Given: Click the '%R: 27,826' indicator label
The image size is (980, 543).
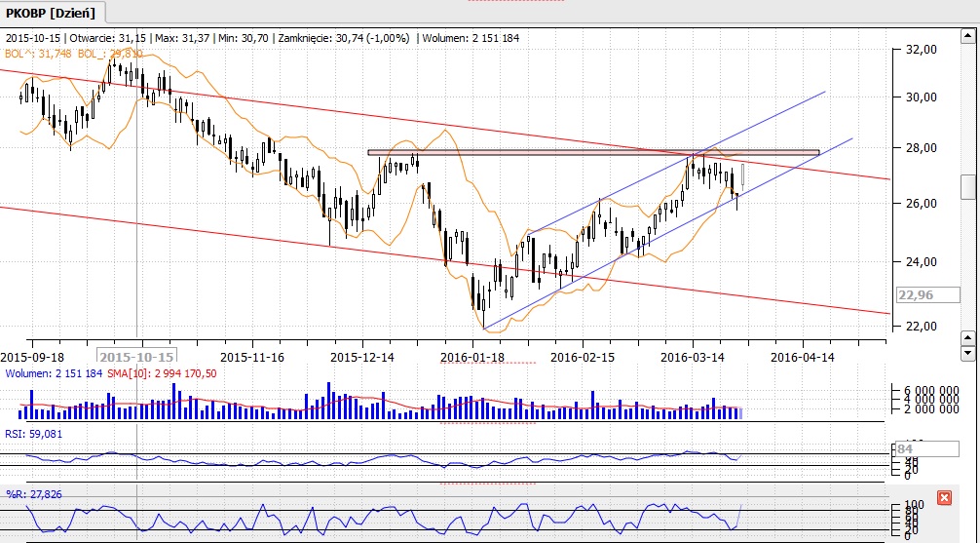Looking at the screenshot, I should pos(34,494).
